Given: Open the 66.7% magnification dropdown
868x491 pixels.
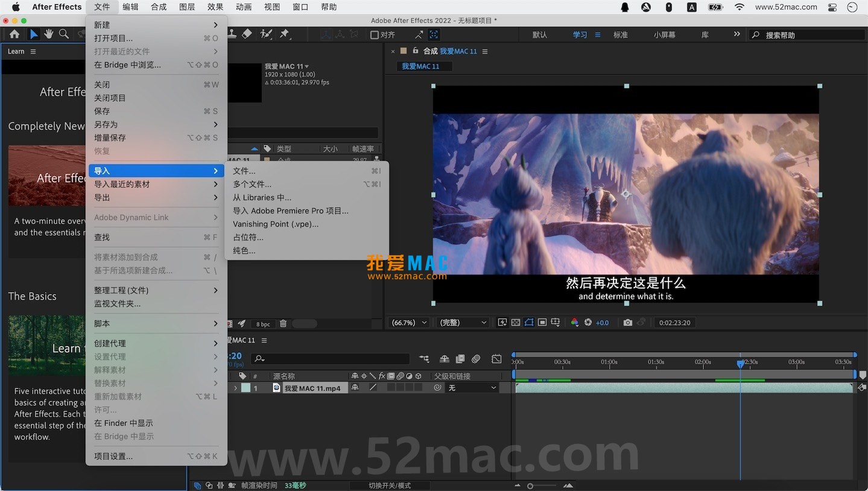Looking at the screenshot, I should click(409, 323).
